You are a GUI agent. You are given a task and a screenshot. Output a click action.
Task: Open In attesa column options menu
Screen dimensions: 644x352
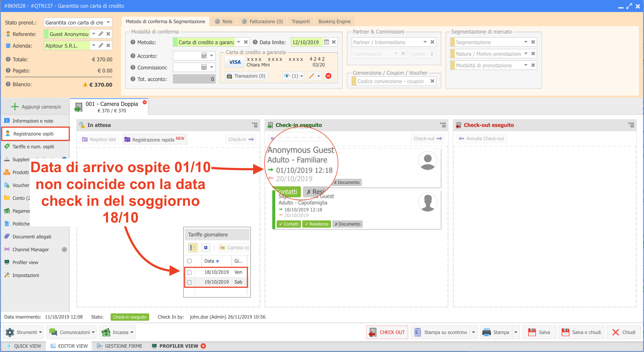[255, 125]
